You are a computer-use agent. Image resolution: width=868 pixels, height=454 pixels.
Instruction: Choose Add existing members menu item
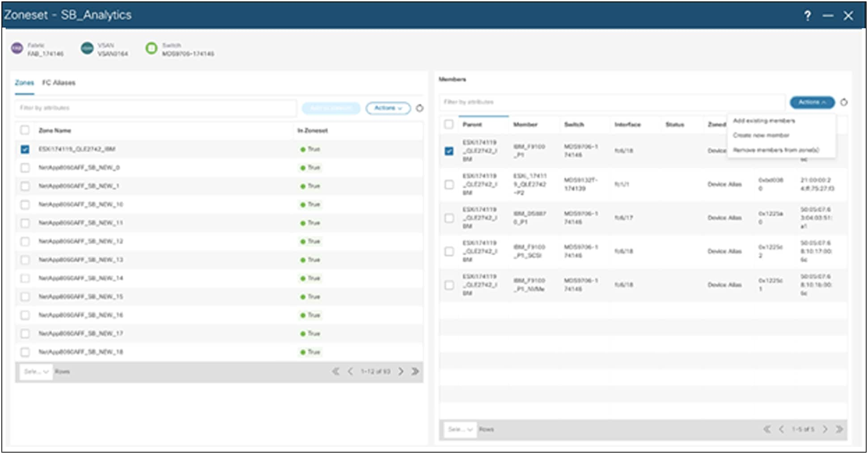click(x=764, y=121)
